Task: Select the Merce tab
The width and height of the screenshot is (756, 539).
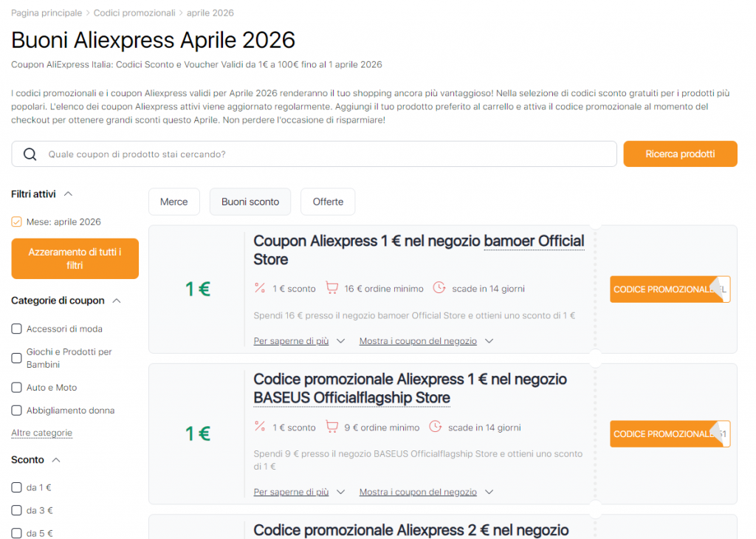Action: point(174,201)
